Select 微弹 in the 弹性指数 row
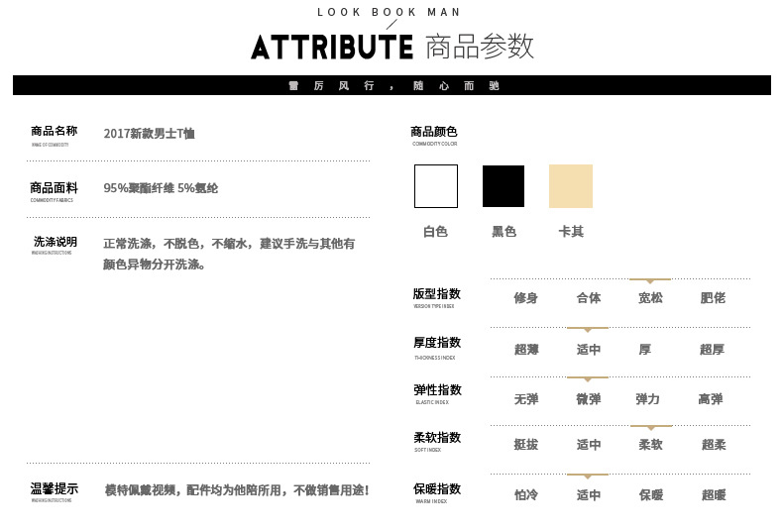This screenshot has width=783, height=532. (589, 399)
